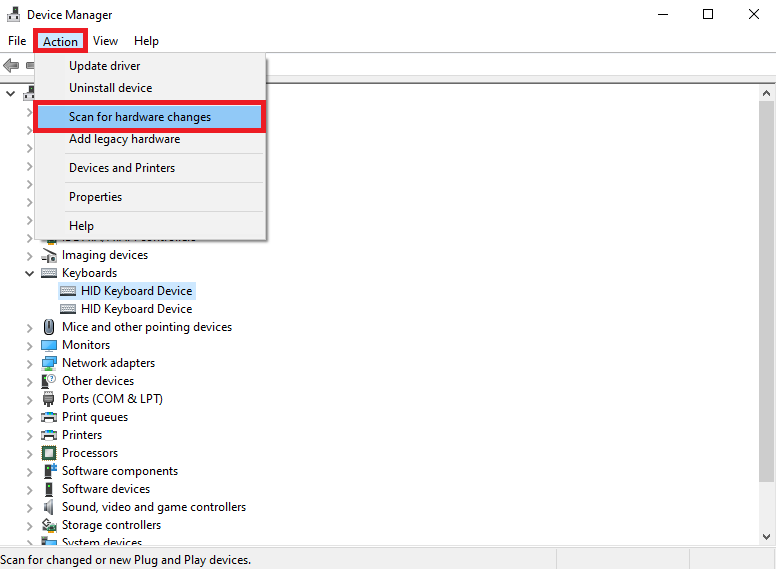Click the Other devices icon

coord(48,381)
